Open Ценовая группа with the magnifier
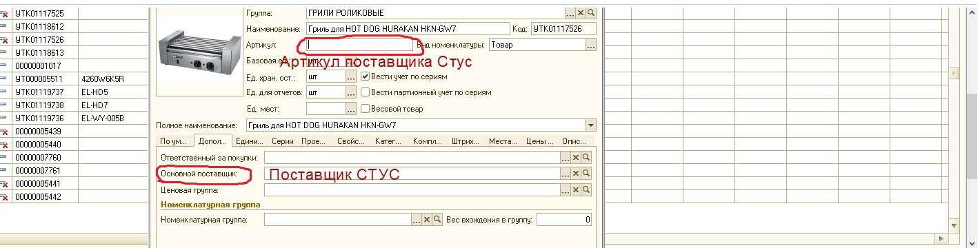This screenshot has width=980, height=248. [586, 189]
